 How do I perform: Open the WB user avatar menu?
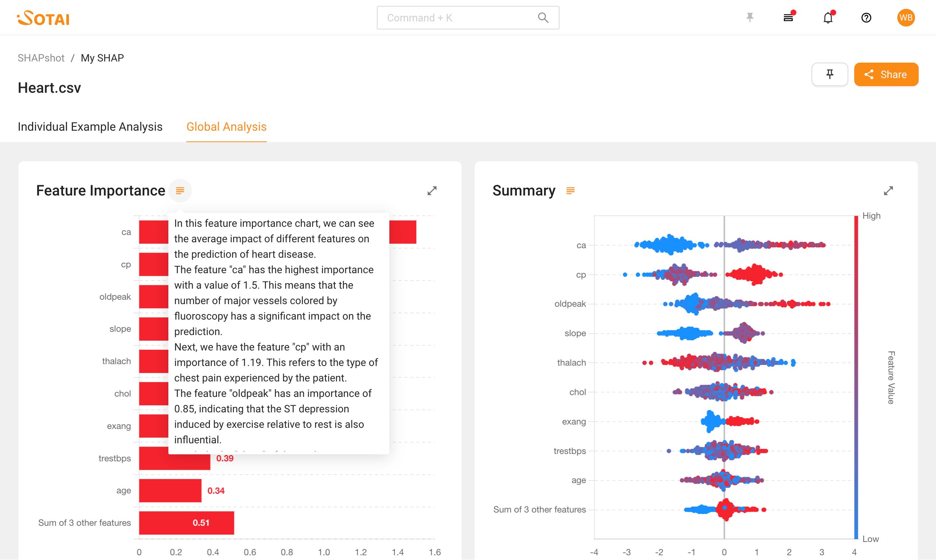click(x=905, y=18)
